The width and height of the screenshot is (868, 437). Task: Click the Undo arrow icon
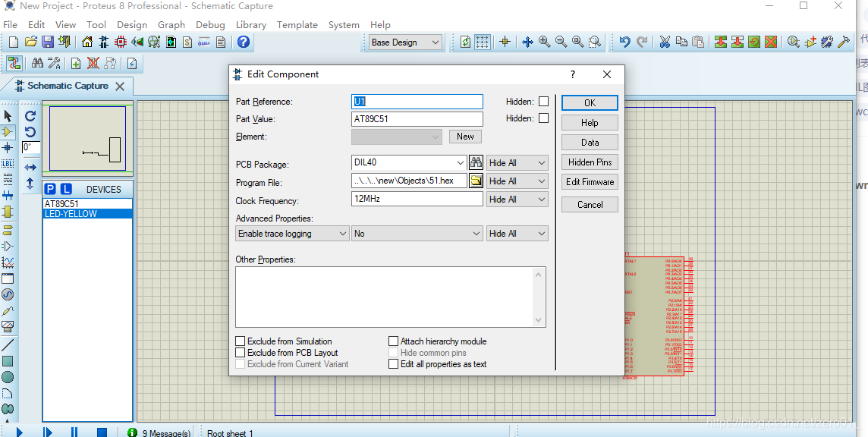tap(625, 42)
